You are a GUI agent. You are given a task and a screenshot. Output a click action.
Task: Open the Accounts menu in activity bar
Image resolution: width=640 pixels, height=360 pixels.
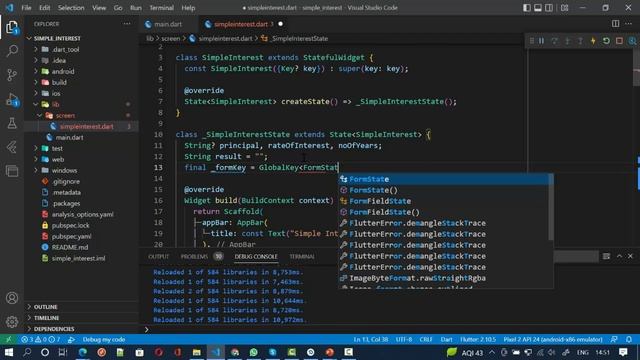pos(12,298)
